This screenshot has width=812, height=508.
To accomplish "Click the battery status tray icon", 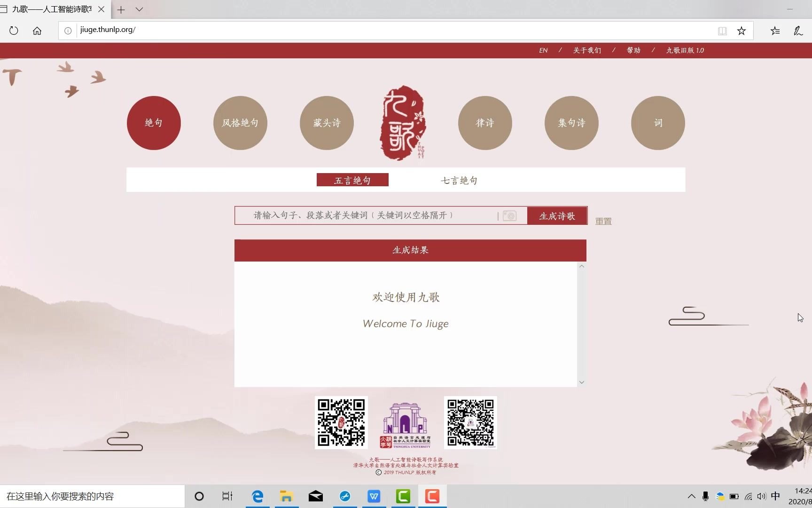I will (734, 496).
